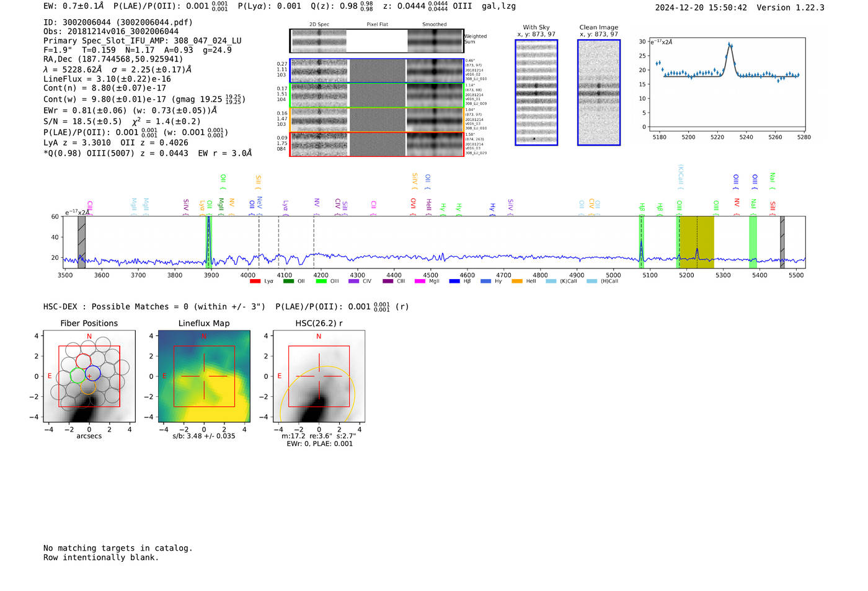Click the Primary Spec_Slot_IFU_AMP line

[x=143, y=41]
